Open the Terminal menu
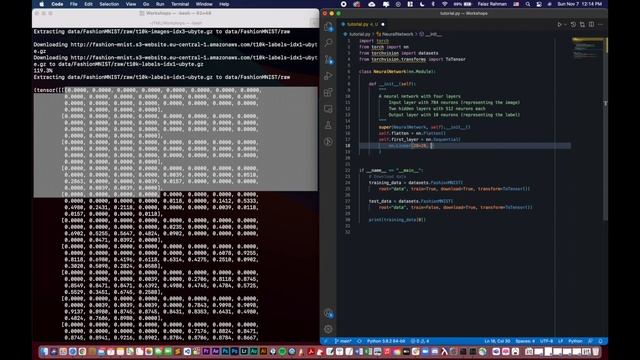This screenshot has height=360, width=640. click(180, 4)
